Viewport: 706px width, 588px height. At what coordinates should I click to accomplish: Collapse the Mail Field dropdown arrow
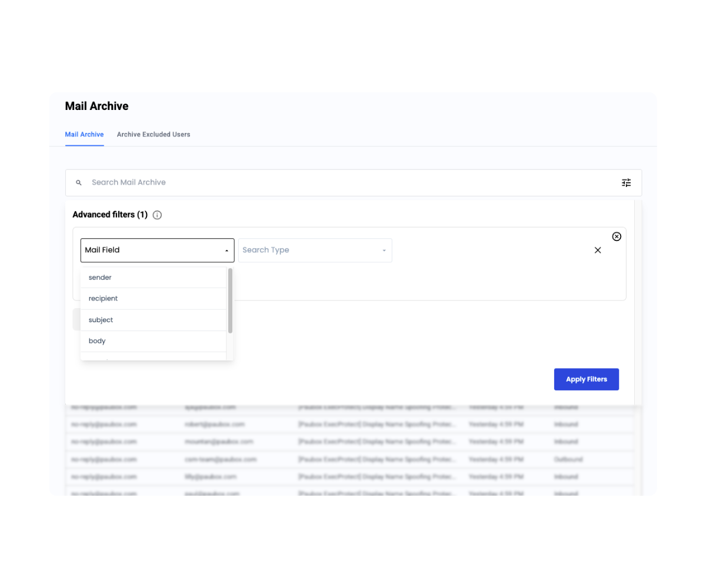227,250
